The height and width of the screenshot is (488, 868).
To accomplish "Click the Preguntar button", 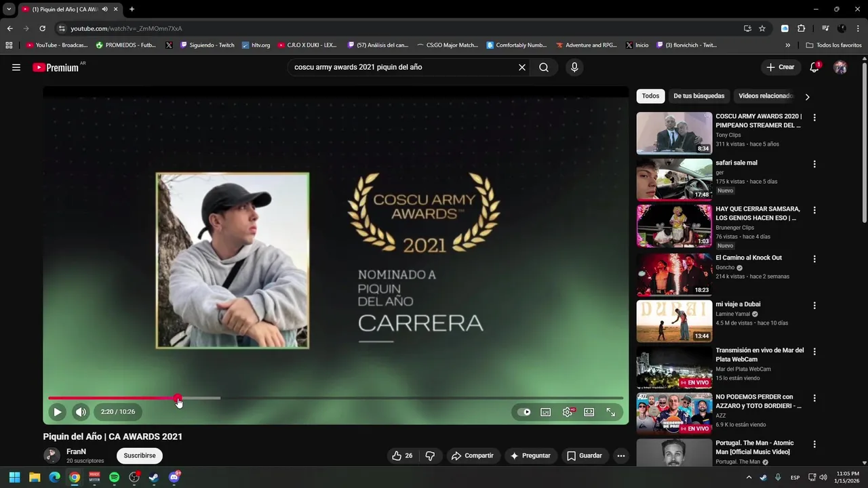I will point(530,455).
